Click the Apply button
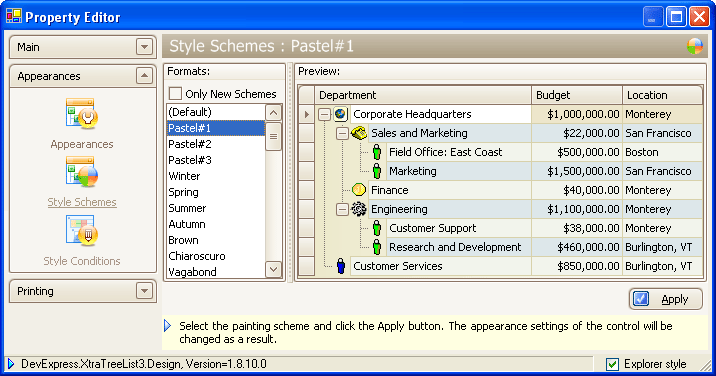The image size is (716, 376). (x=666, y=299)
